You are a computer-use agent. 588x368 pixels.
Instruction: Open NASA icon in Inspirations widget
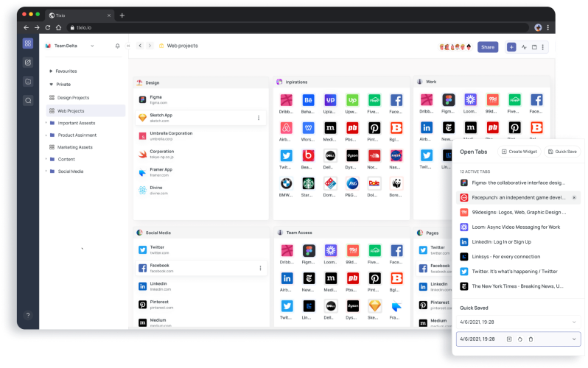tap(396, 155)
